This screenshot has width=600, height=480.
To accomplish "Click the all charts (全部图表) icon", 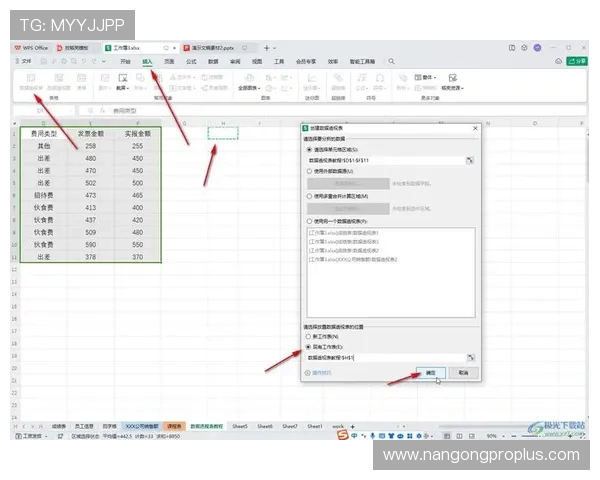I will click(x=249, y=78).
